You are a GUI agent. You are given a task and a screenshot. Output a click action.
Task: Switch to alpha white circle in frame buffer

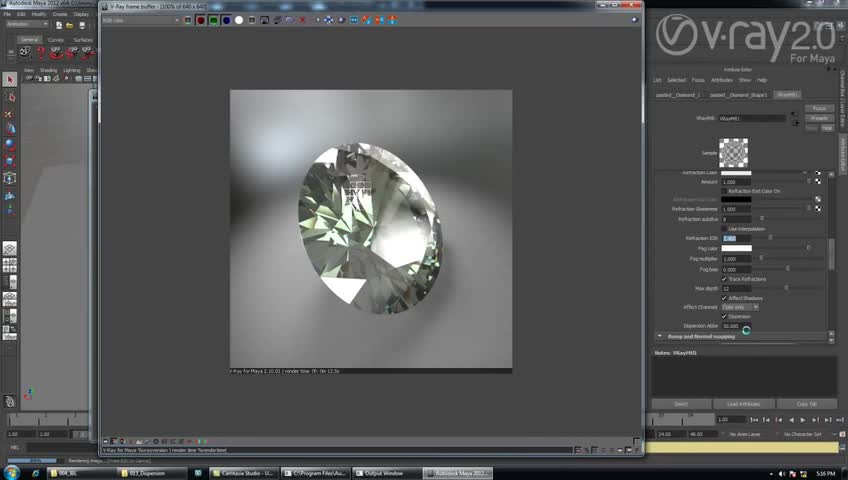[x=238, y=20]
